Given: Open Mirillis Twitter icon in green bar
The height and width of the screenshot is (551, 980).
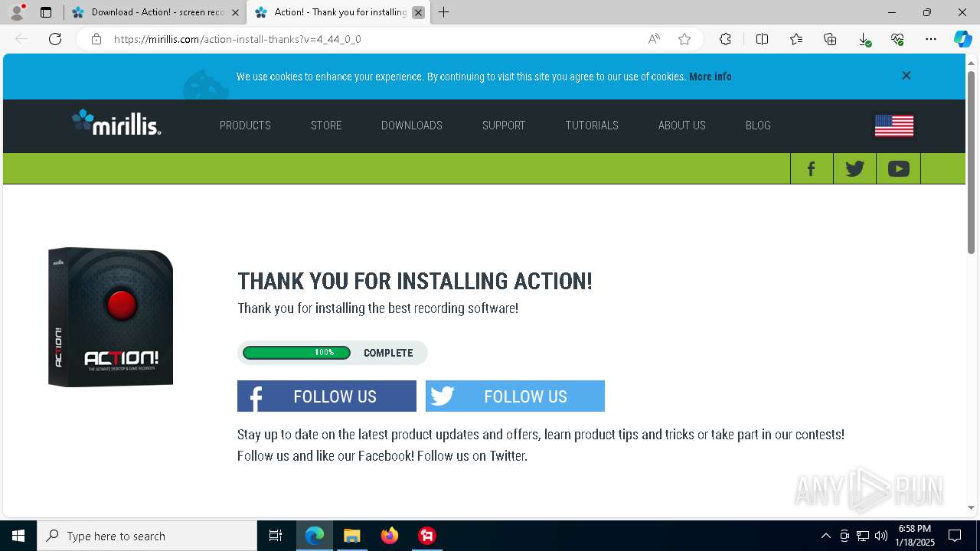Looking at the screenshot, I should [854, 168].
